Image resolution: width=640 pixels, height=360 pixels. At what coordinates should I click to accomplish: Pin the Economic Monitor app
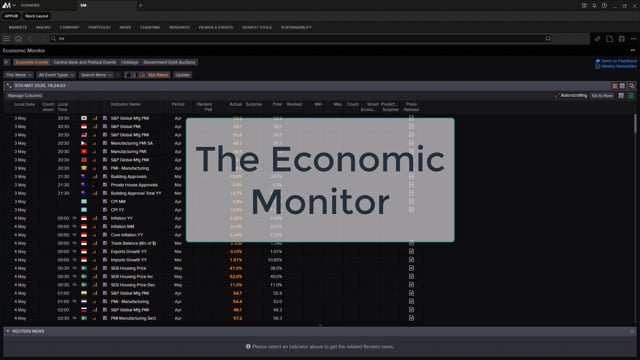[597, 38]
